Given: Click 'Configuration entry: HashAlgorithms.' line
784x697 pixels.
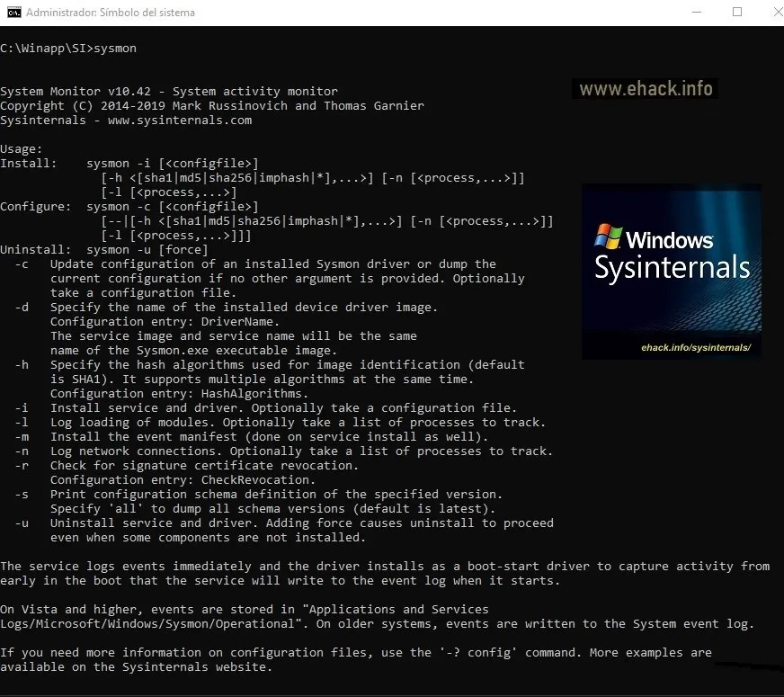Looking at the screenshot, I should [180, 394].
